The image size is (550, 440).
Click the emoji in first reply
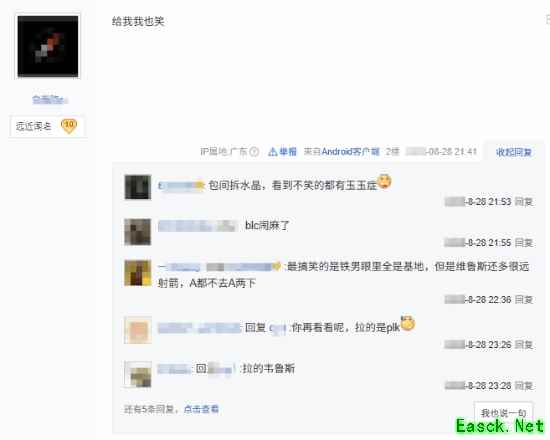384,181
